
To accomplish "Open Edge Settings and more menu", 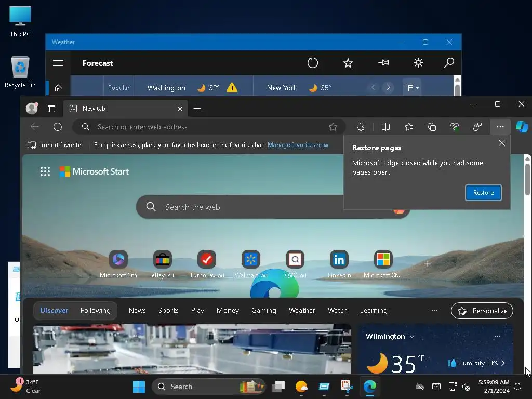I will click(500, 127).
